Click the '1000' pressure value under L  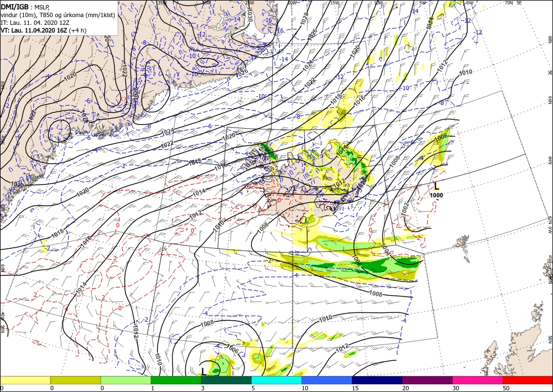point(436,195)
